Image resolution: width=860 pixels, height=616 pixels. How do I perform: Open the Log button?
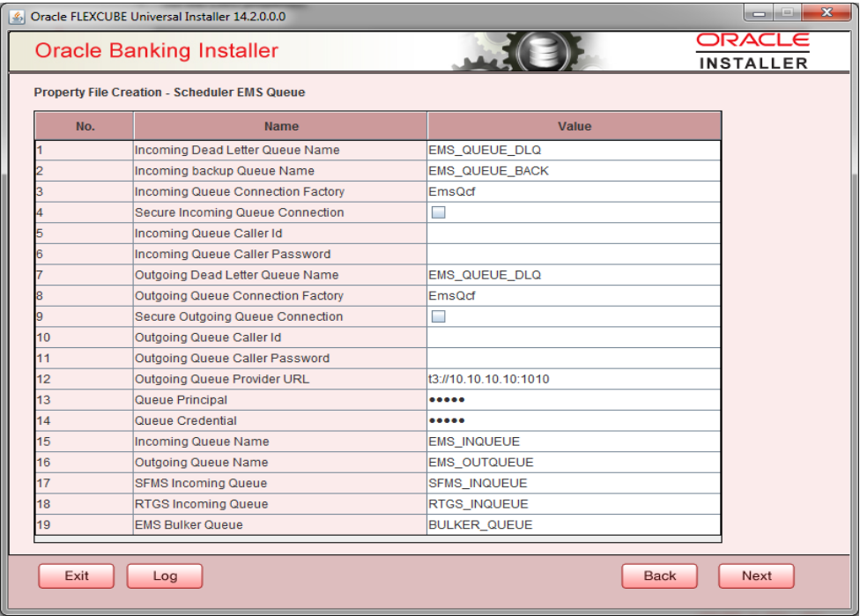pos(165,576)
